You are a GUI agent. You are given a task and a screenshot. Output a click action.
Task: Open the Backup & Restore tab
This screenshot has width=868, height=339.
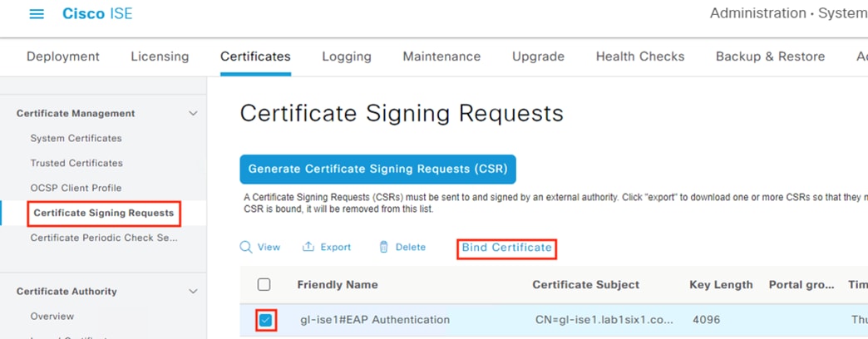point(771,56)
